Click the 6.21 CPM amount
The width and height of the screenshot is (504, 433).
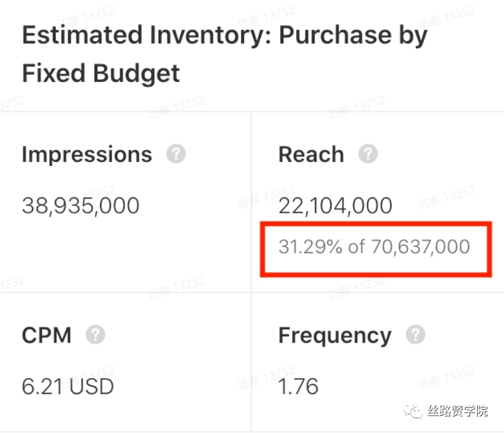tap(40, 386)
